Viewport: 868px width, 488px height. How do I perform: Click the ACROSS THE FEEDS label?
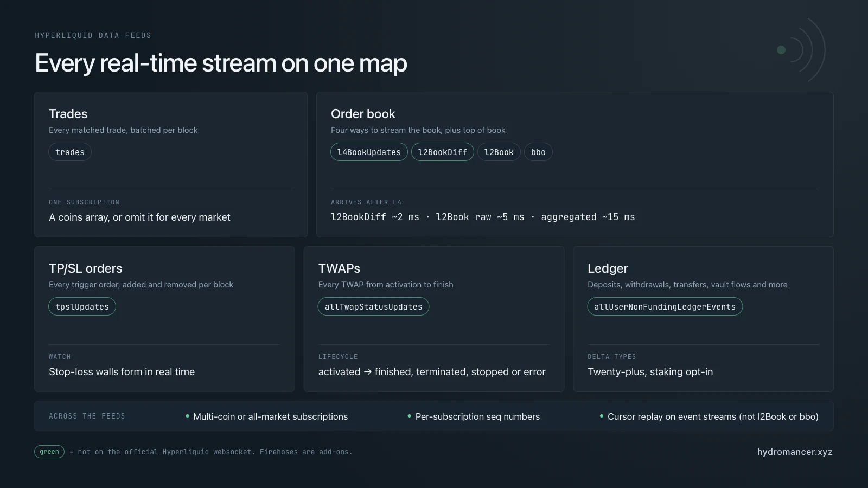[x=87, y=416]
